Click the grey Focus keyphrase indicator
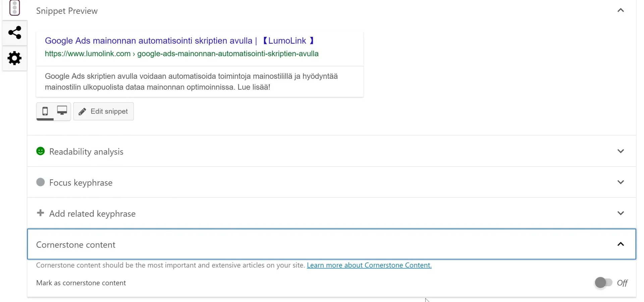 click(x=40, y=182)
